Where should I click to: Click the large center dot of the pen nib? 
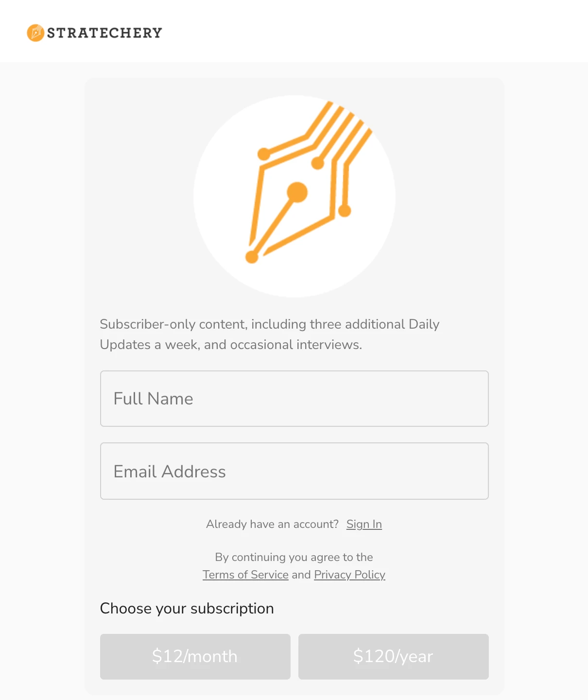(297, 192)
